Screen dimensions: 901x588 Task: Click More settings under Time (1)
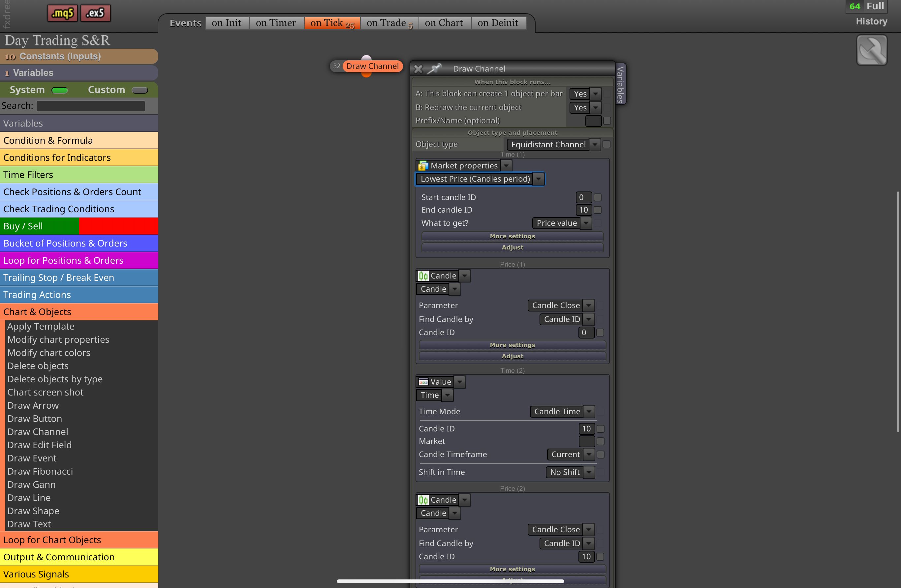512,236
